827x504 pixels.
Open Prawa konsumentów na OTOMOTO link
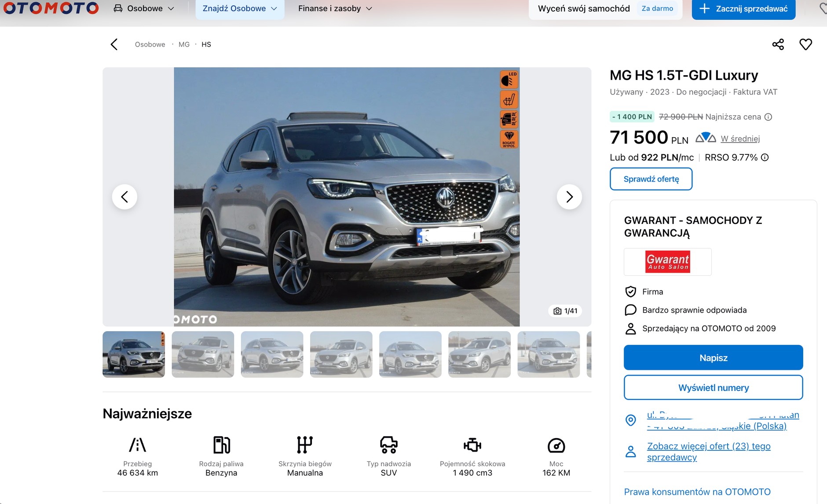click(x=697, y=492)
